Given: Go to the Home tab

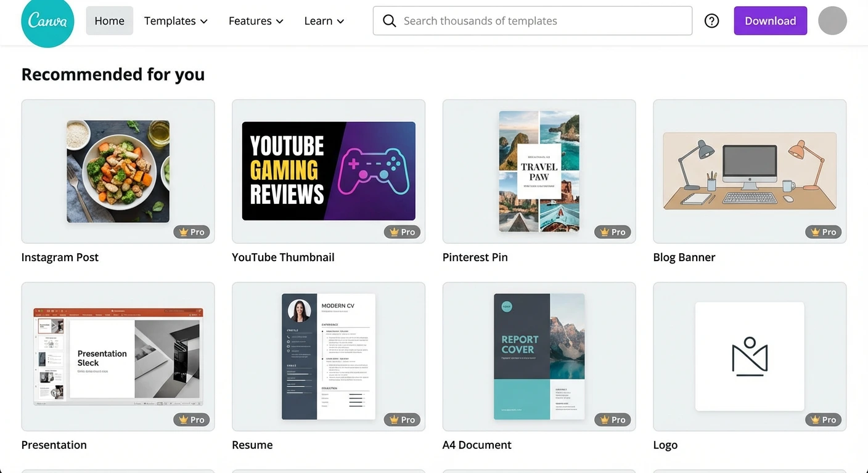Looking at the screenshot, I should (x=109, y=21).
